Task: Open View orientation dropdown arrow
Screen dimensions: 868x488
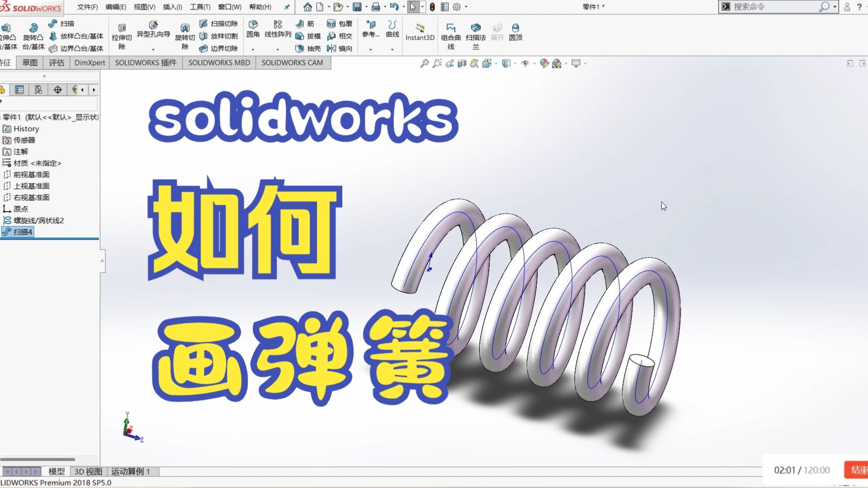Action: [496, 63]
